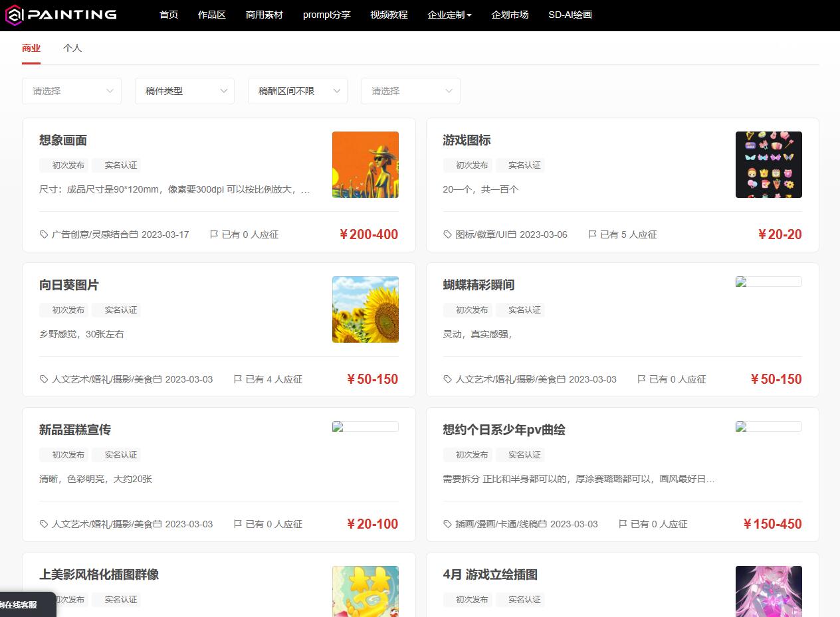
Task: Open the 稿件类型 dropdown
Action: [184, 91]
